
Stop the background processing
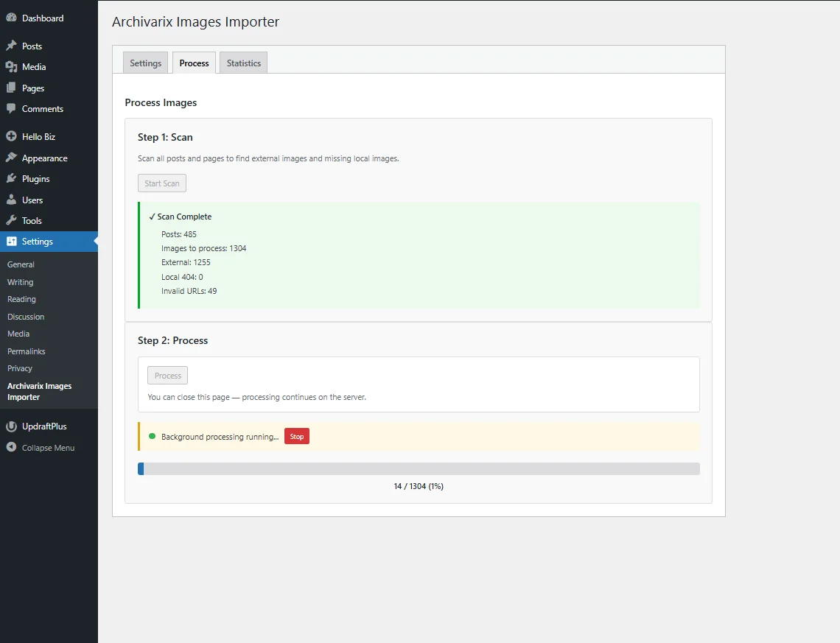click(296, 437)
